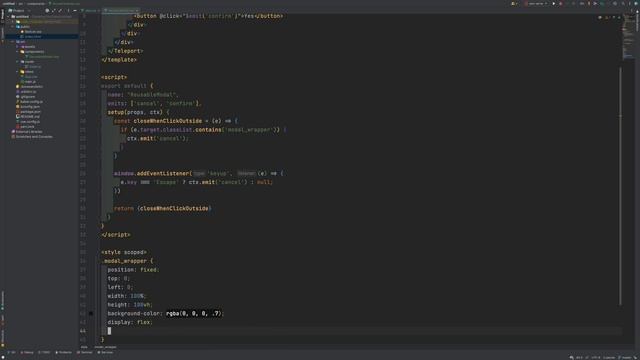Click Expand All icon in Project panel
The width and height of the screenshot is (640, 360).
(54, 11)
